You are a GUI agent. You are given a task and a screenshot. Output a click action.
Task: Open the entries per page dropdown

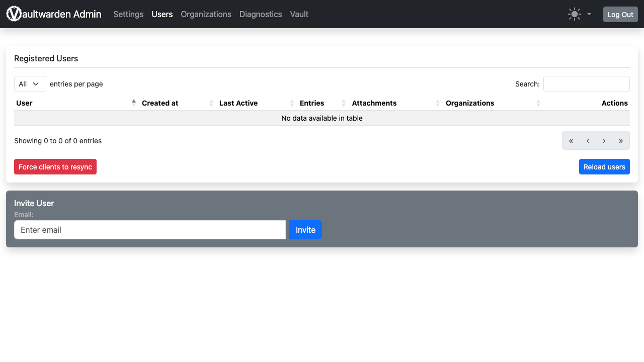point(30,84)
